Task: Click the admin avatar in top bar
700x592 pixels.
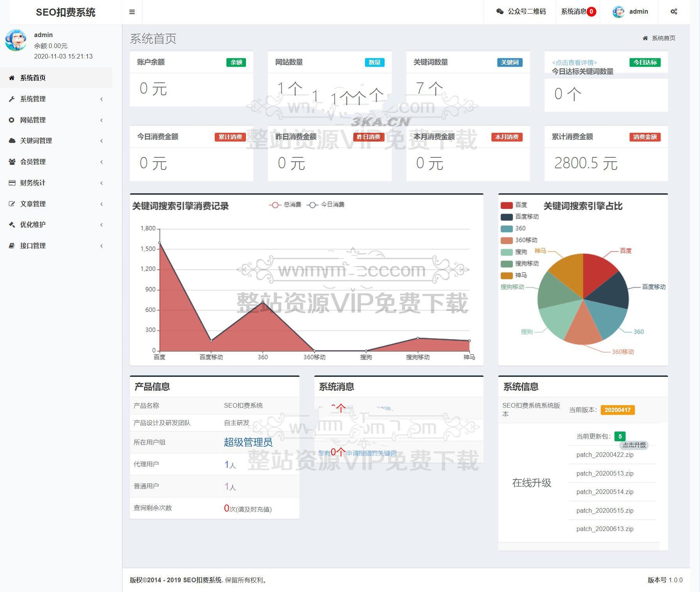Action: (618, 12)
